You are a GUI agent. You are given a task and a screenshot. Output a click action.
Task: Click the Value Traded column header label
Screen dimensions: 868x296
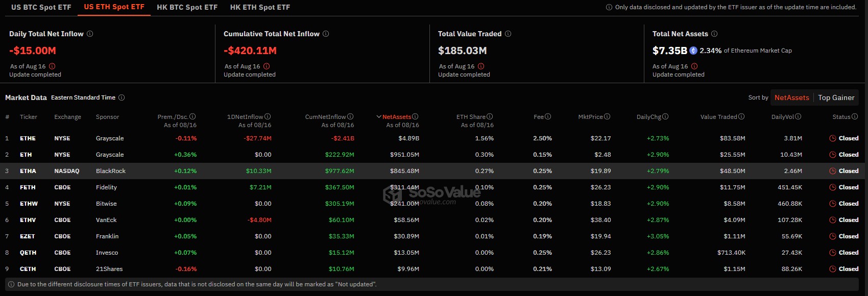coord(719,117)
